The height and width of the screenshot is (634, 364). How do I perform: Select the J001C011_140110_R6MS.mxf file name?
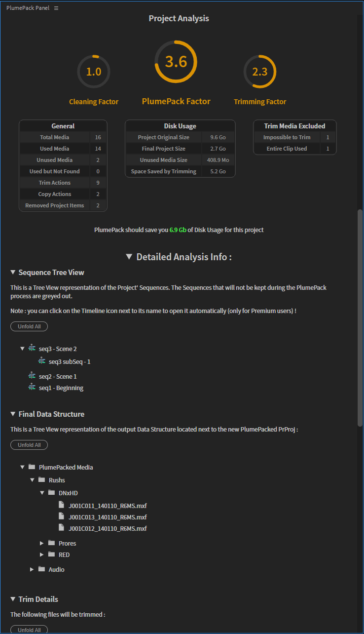coord(108,506)
